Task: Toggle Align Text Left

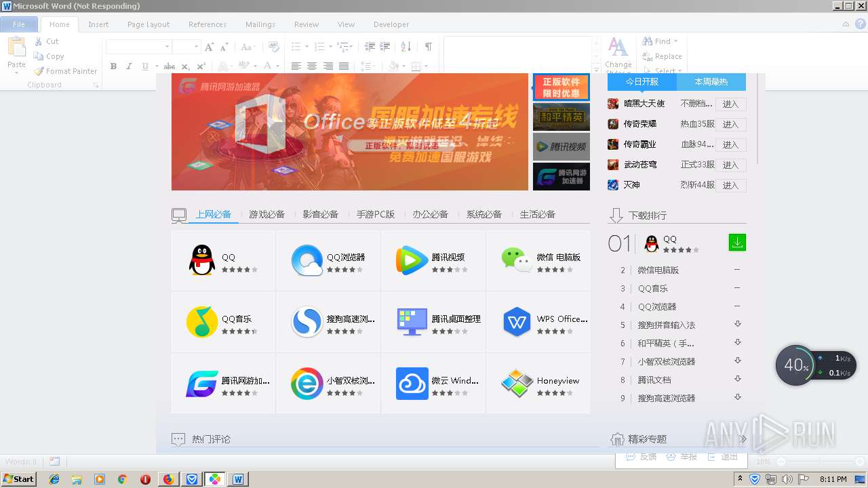Action: pos(296,66)
